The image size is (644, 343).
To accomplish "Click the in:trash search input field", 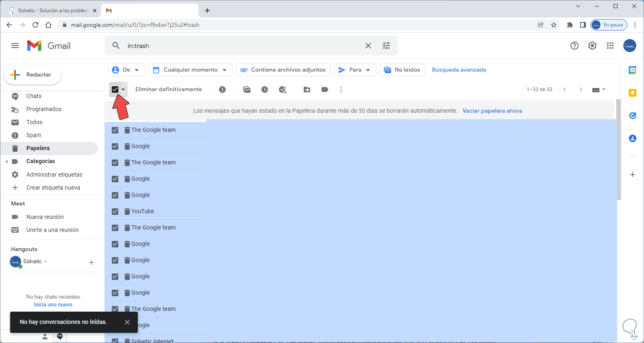I will tap(244, 46).
